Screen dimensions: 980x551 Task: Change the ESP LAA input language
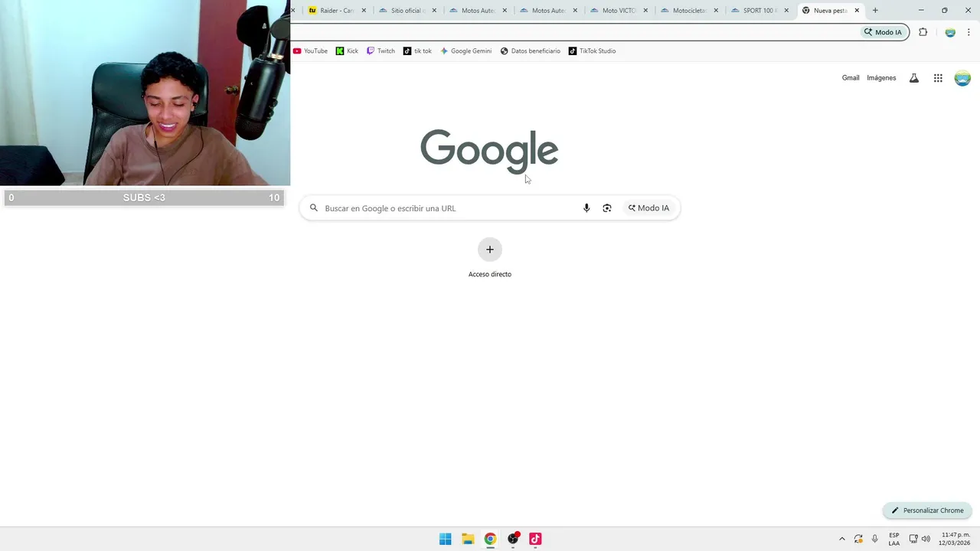894,539
